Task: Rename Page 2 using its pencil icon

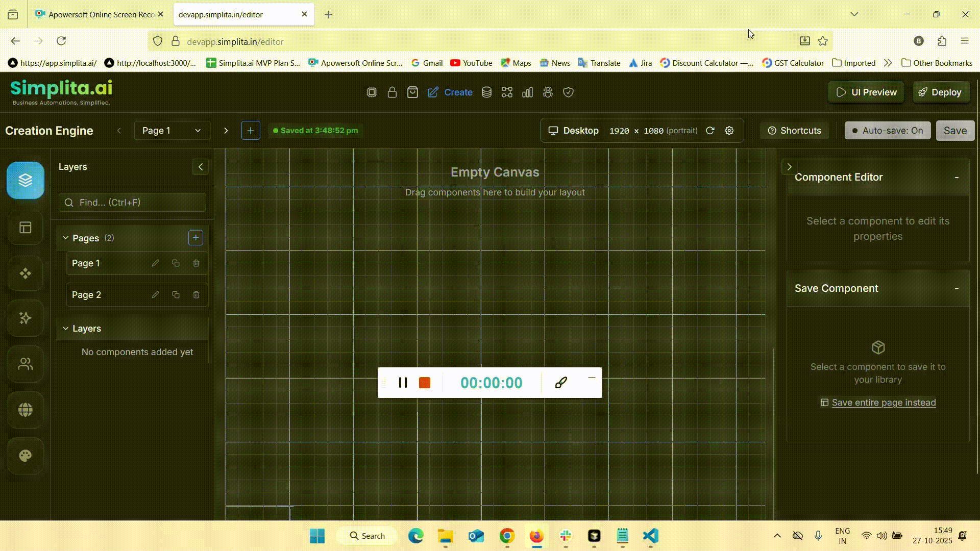Action: [155, 294]
